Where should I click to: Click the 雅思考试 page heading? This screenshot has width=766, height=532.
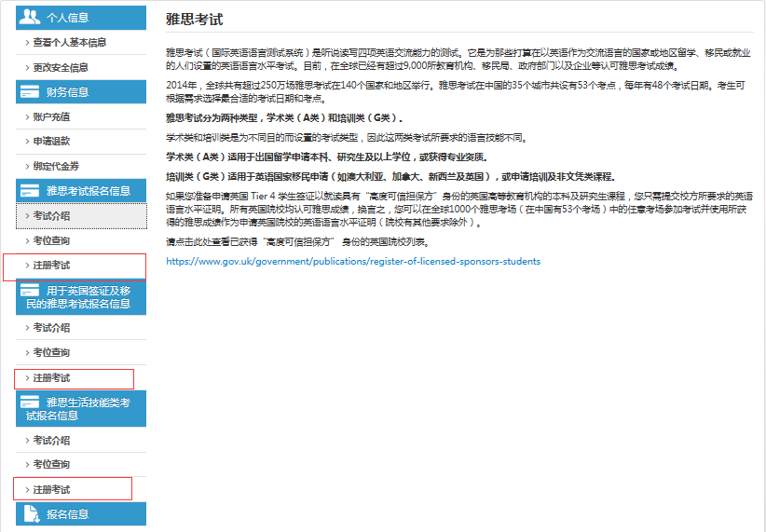tap(195, 20)
